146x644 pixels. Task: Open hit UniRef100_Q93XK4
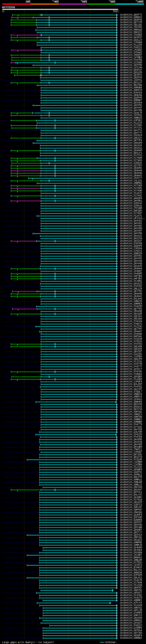(131, 103)
